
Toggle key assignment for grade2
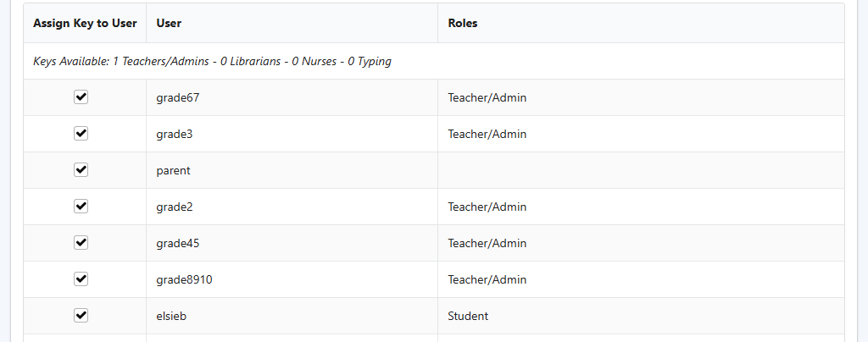coord(81,207)
